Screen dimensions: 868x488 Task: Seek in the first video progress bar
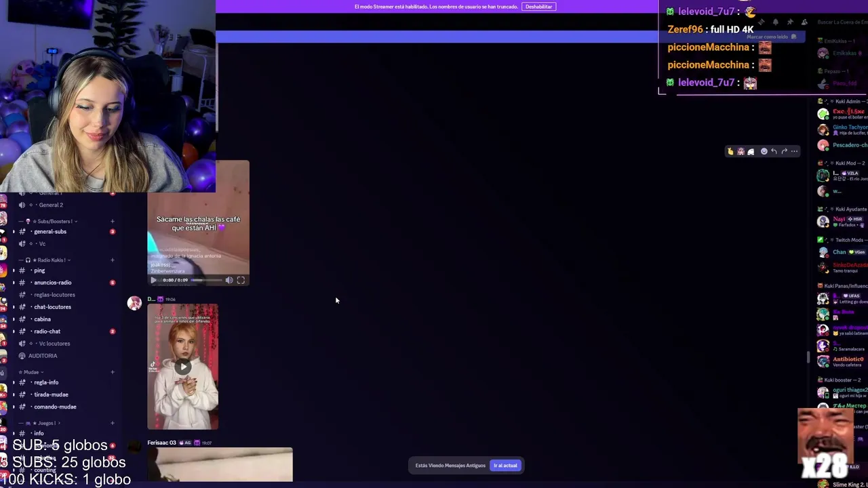[x=206, y=280]
